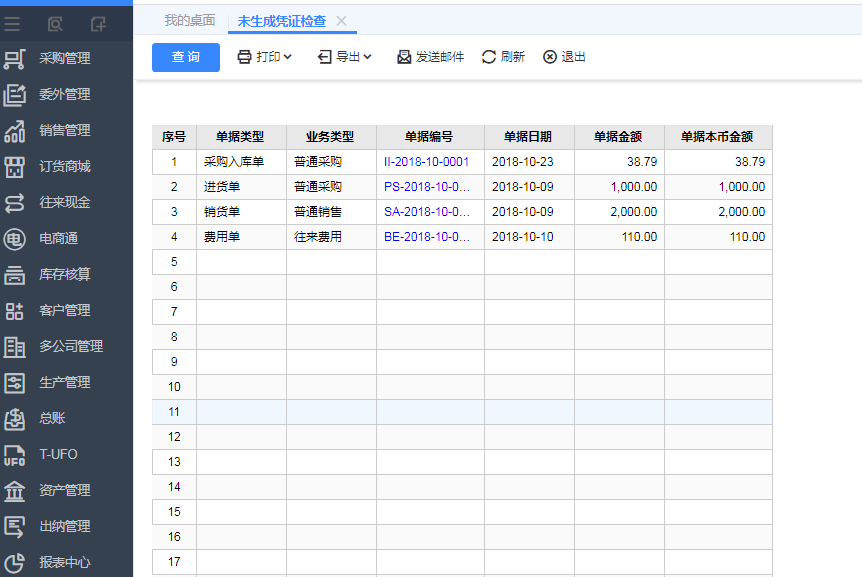Image resolution: width=862 pixels, height=577 pixels.
Task: Close the 未生成凭证检查 tab
Action: click(341, 21)
